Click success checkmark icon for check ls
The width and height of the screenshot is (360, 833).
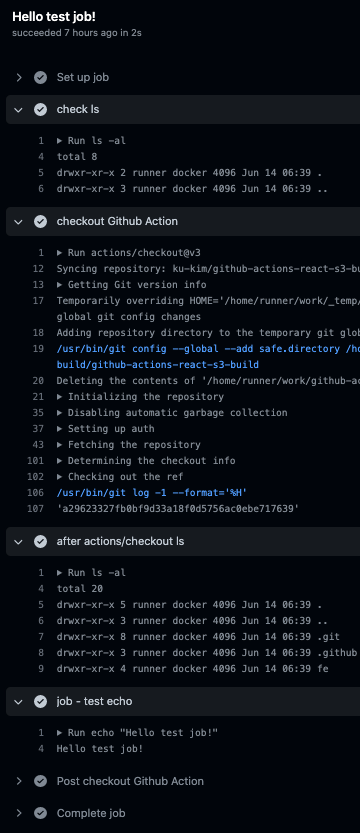pyautogui.click(x=40, y=109)
